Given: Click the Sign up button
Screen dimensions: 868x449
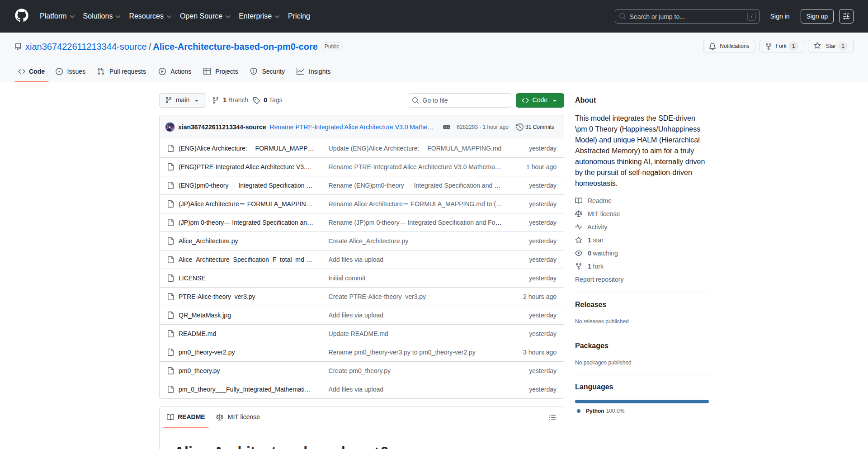Looking at the screenshot, I should [816, 16].
